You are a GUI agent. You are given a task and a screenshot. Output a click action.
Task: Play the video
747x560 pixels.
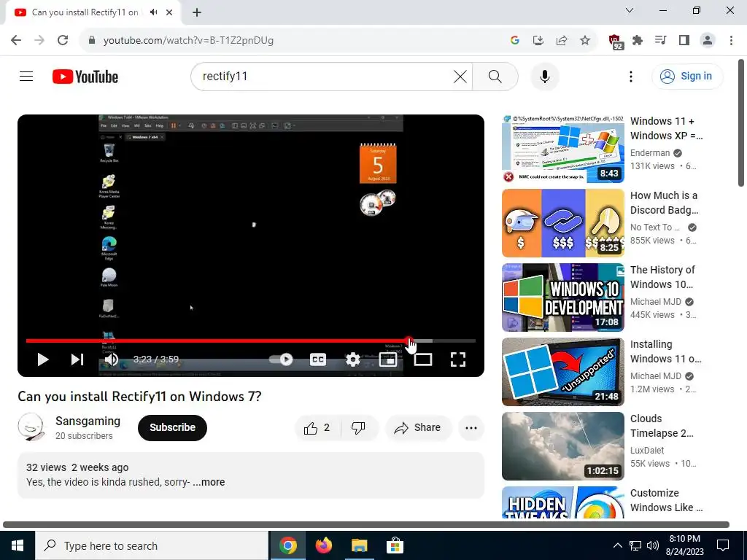[x=43, y=359]
